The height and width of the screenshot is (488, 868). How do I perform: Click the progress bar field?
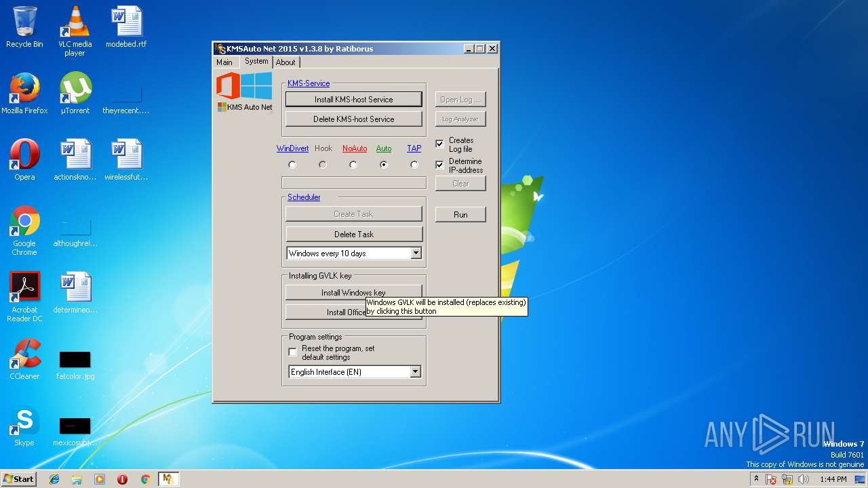pos(354,183)
